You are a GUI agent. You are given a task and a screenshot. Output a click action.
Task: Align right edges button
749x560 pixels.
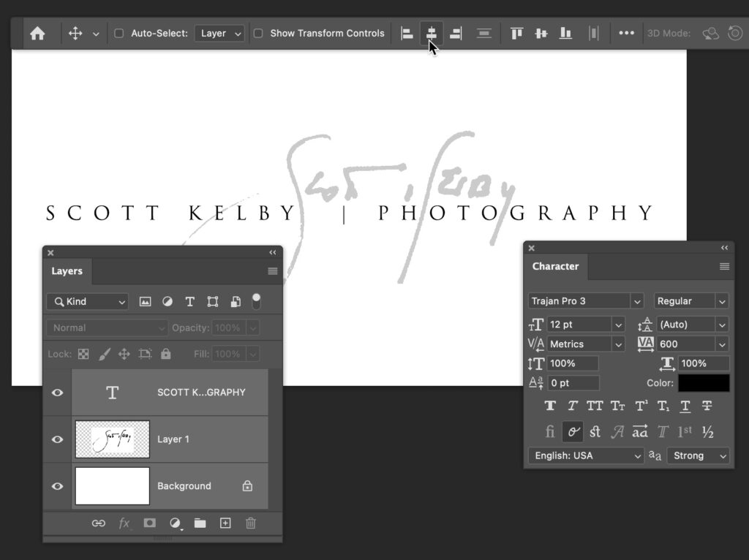click(456, 34)
